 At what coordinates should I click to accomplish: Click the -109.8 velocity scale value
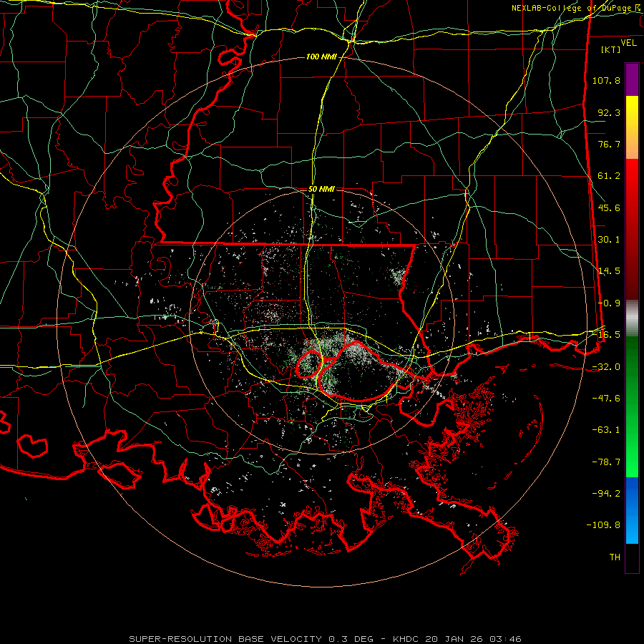click(x=603, y=525)
